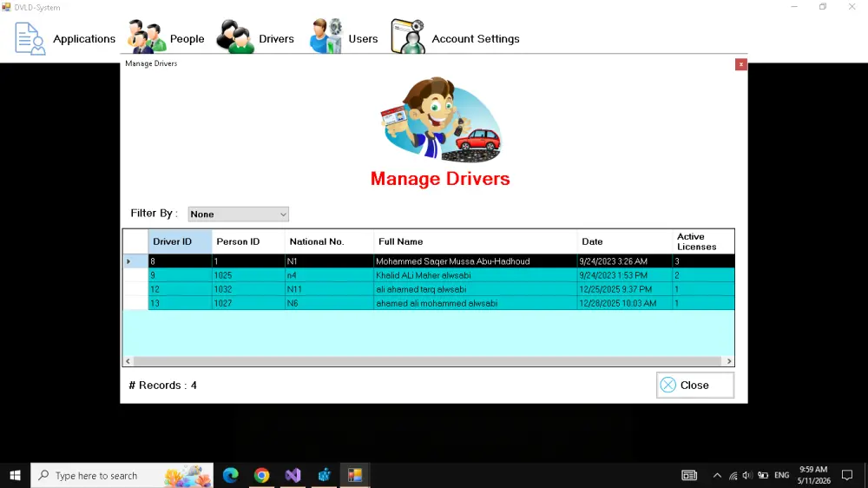Select ahamed ali mohammed alwsabi name cell
This screenshot has height=488, width=868.
tap(476, 303)
